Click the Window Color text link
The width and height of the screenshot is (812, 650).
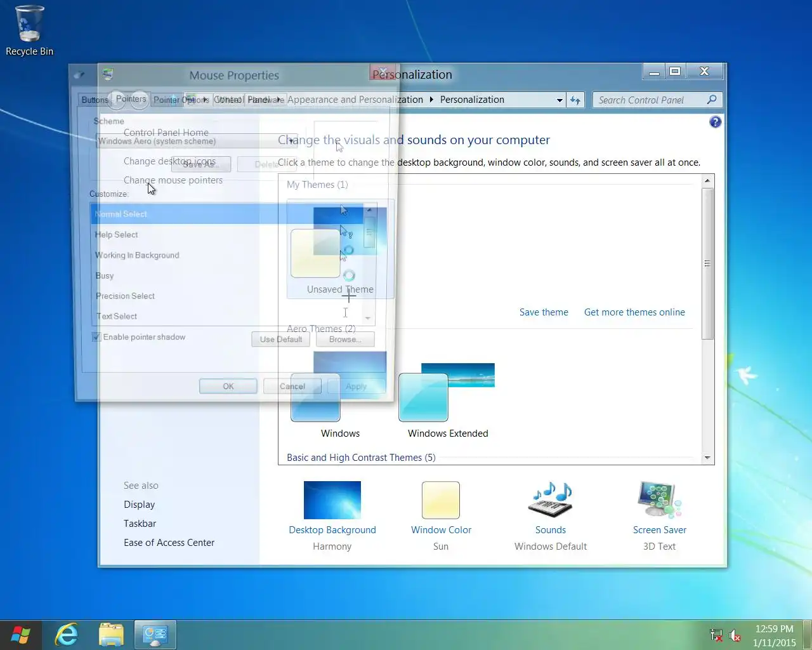[x=441, y=530]
